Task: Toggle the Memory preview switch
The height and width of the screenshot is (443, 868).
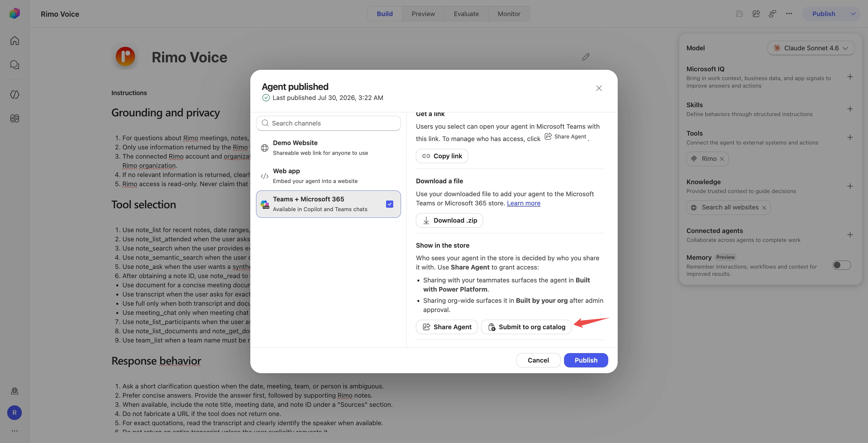Action: click(841, 265)
